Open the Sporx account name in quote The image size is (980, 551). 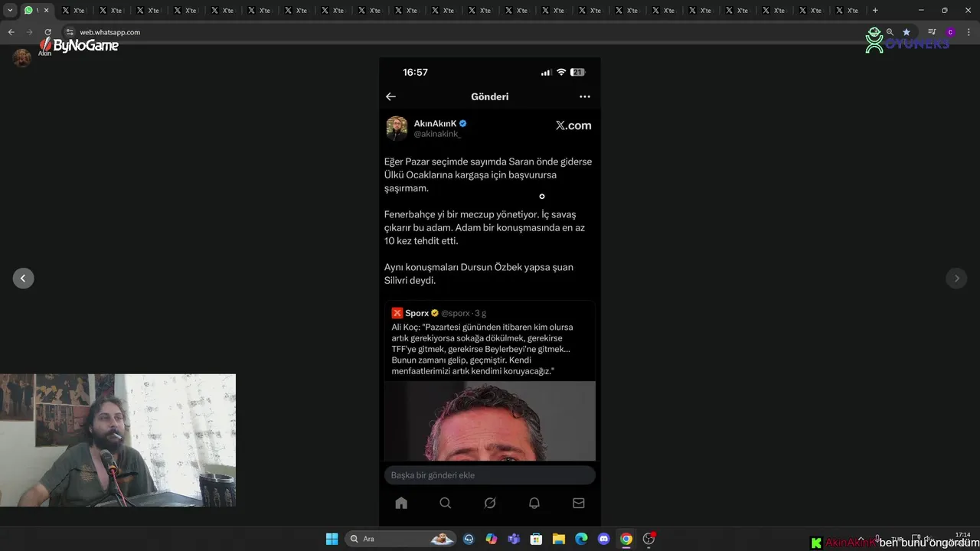tap(417, 313)
